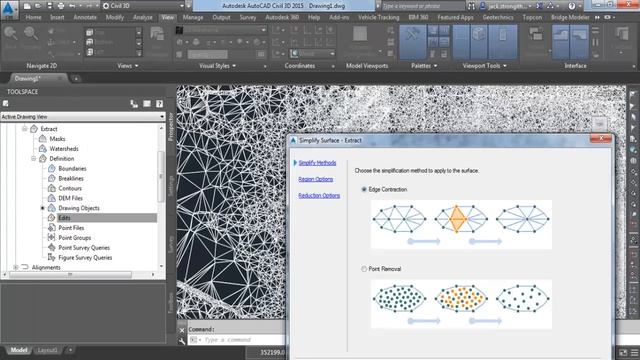Click the Toolspace panorama display icon

147,104
